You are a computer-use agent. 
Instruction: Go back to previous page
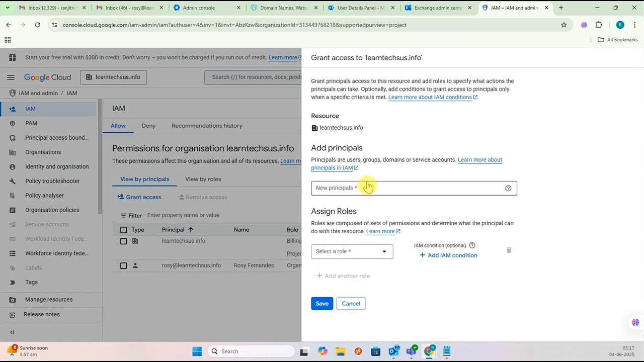(x=9, y=25)
